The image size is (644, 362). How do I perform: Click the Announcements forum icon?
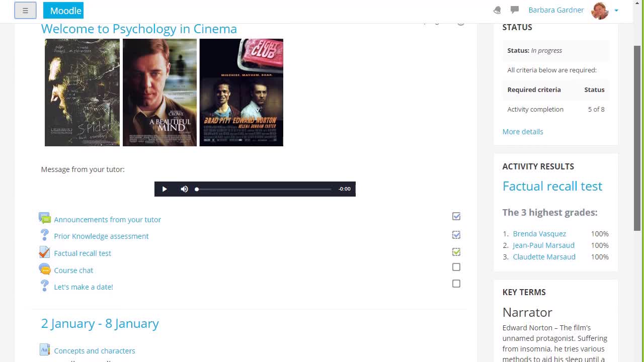(45, 219)
